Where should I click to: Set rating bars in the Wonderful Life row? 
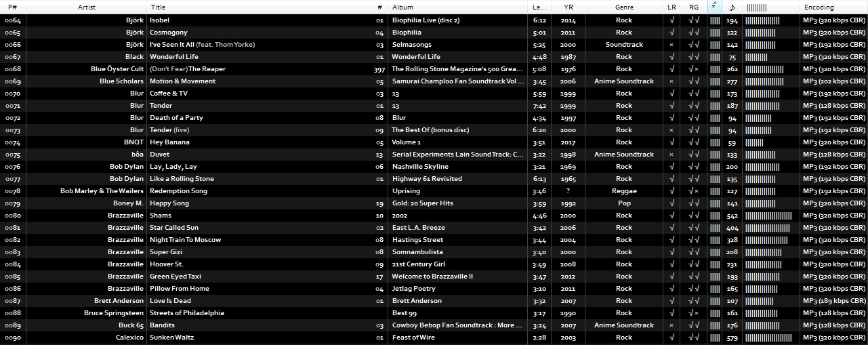pyautogui.click(x=715, y=57)
